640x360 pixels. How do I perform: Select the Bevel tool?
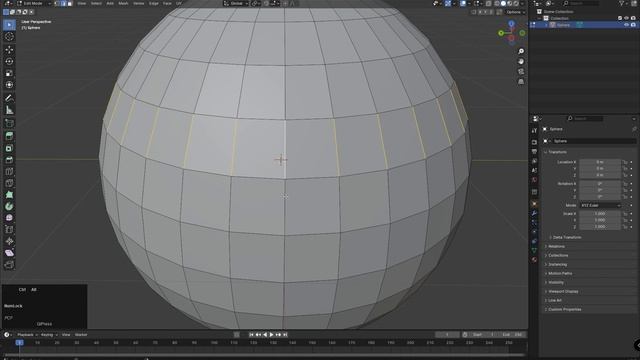coord(9,160)
